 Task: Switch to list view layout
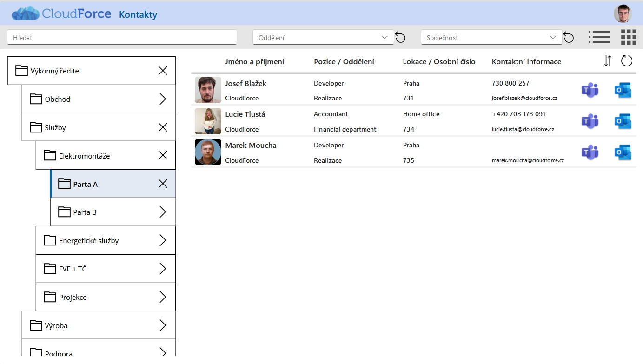tap(599, 37)
